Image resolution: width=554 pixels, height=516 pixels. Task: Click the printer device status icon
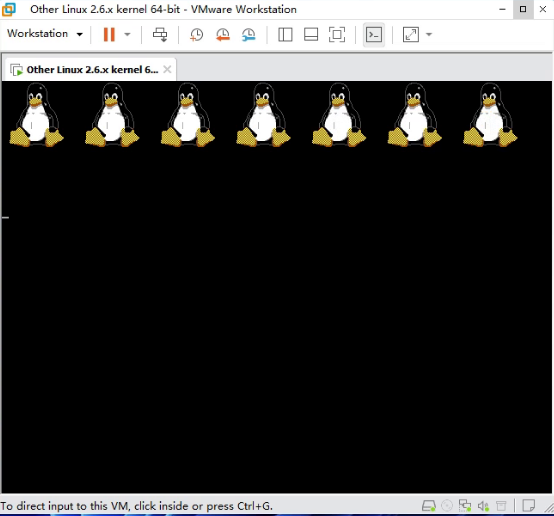coord(501,506)
